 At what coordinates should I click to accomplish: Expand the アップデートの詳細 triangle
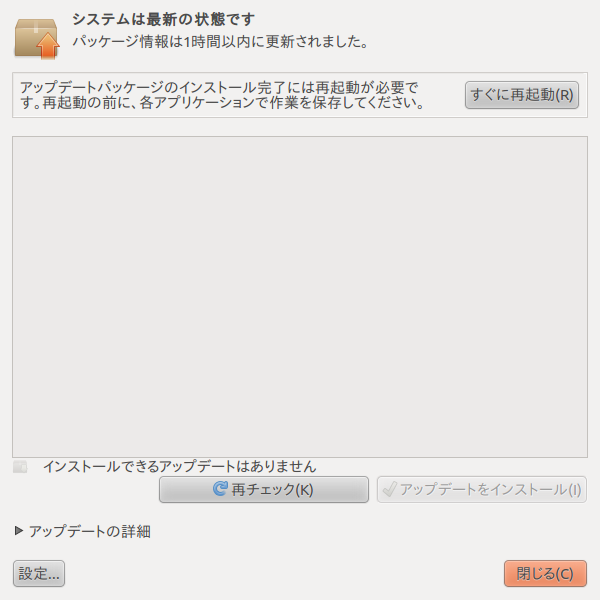(18, 531)
